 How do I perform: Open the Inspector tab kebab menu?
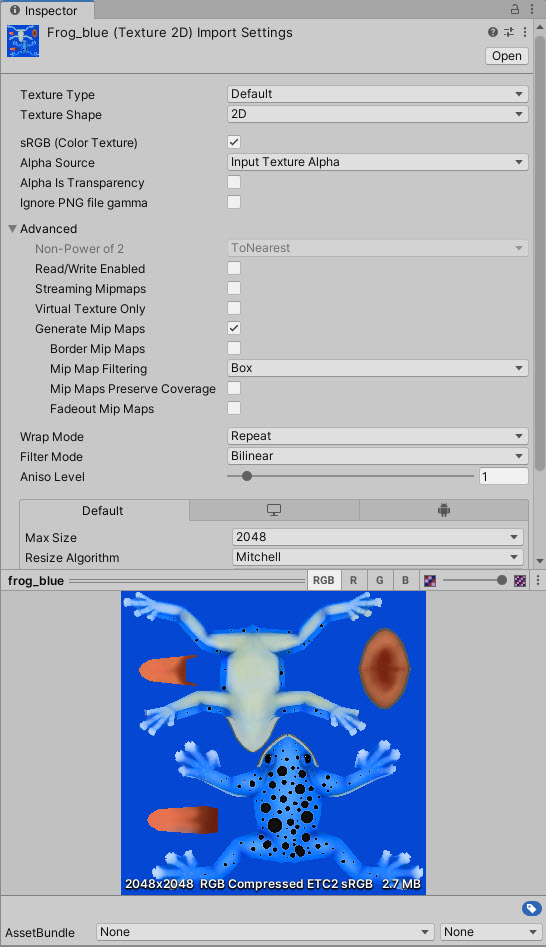click(532, 9)
